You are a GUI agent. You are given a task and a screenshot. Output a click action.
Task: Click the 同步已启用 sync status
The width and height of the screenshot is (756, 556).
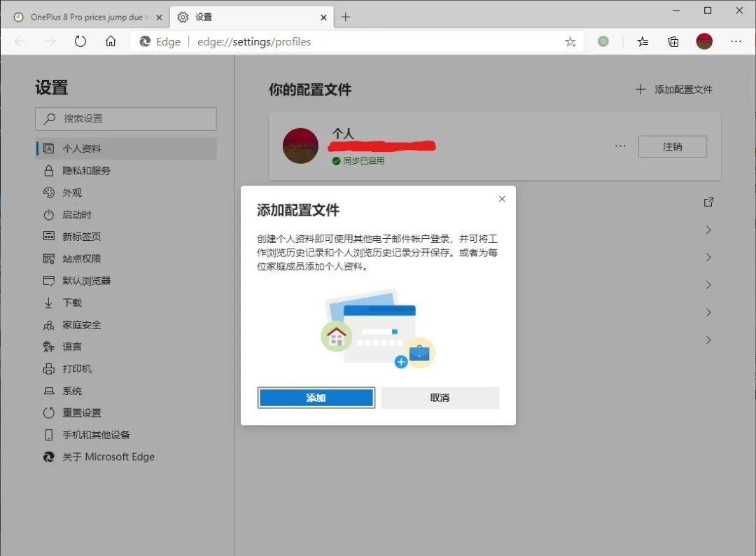coord(358,161)
